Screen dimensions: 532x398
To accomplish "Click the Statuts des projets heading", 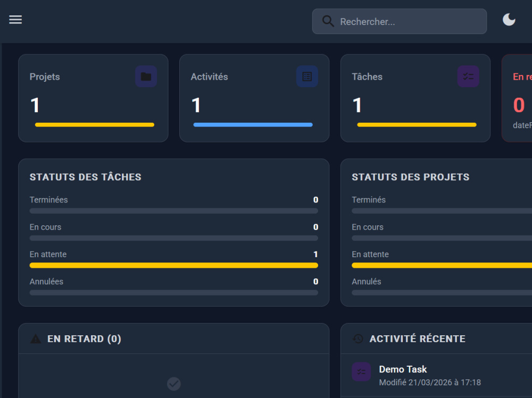I will (x=411, y=177).
